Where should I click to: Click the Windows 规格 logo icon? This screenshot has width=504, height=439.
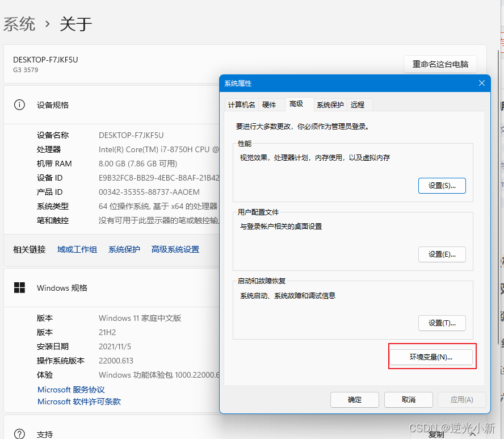tap(21, 288)
